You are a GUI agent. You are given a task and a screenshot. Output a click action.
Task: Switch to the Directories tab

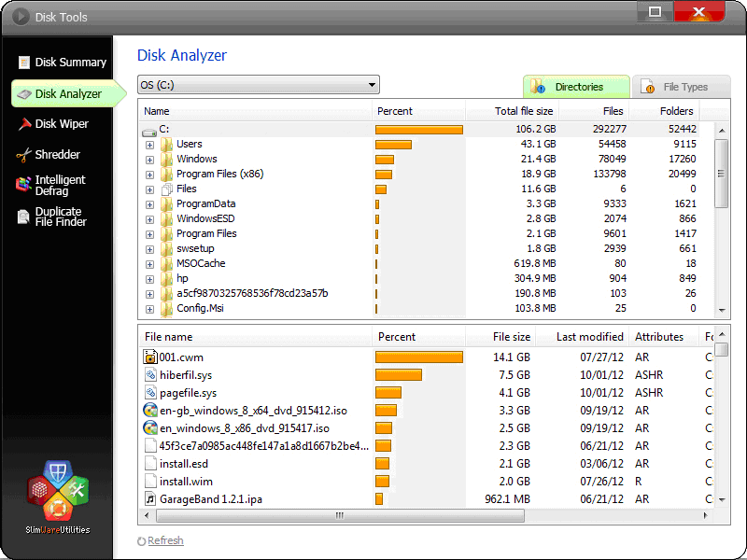point(576,86)
